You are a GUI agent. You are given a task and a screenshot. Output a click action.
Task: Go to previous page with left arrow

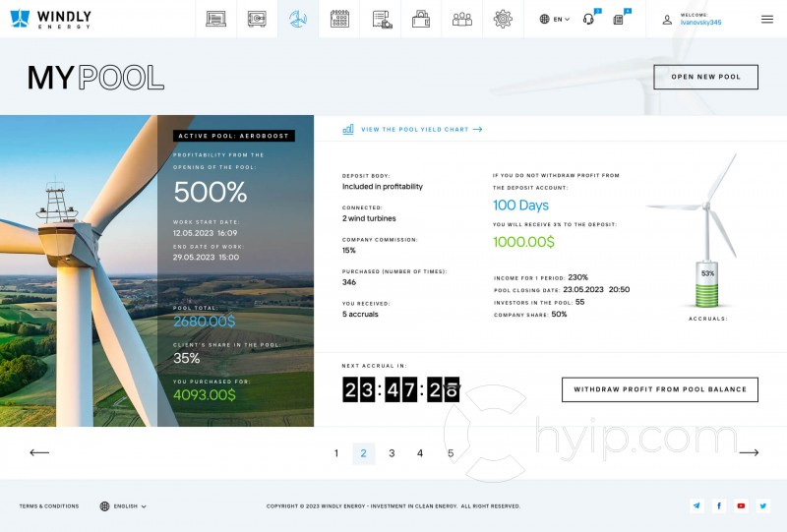39,452
